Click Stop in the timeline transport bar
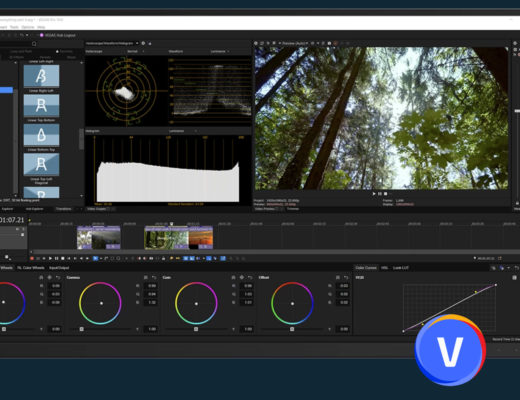The height and width of the screenshot is (400, 520). (62, 258)
